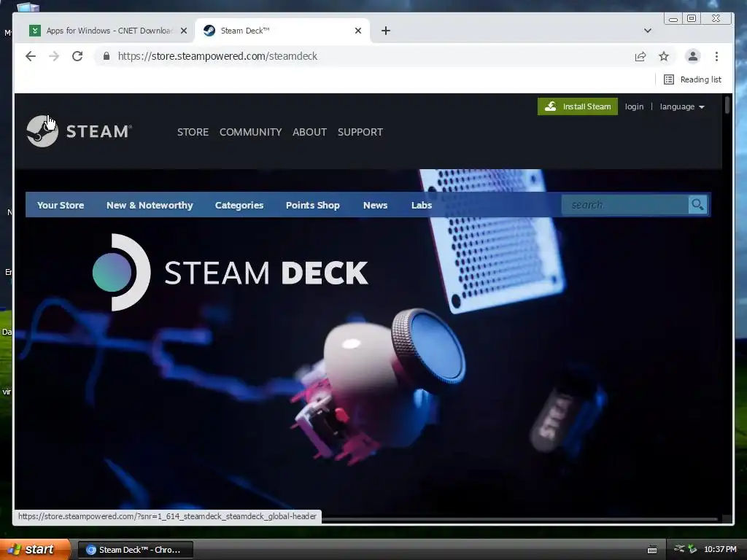Click the store search field

coord(625,205)
